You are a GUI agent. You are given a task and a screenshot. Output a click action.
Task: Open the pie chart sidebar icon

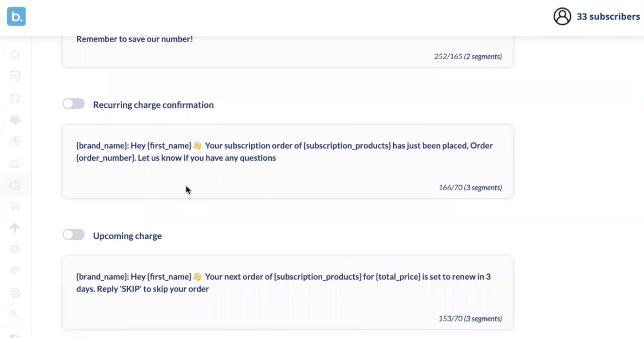click(x=15, y=141)
